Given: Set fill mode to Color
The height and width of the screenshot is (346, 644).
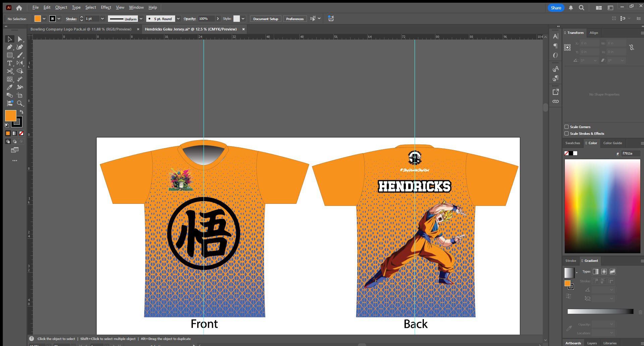Looking at the screenshot, I should (8, 133).
